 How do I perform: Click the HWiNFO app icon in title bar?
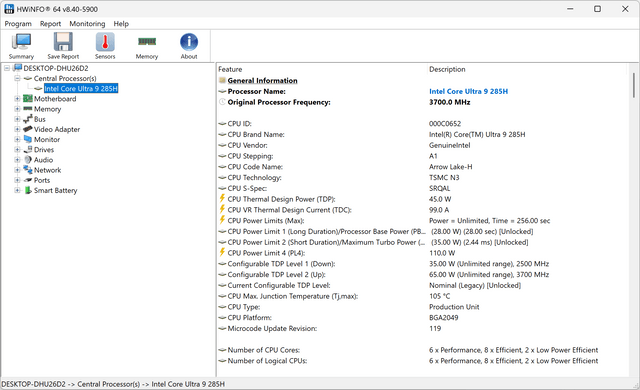[x=9, y=9]
